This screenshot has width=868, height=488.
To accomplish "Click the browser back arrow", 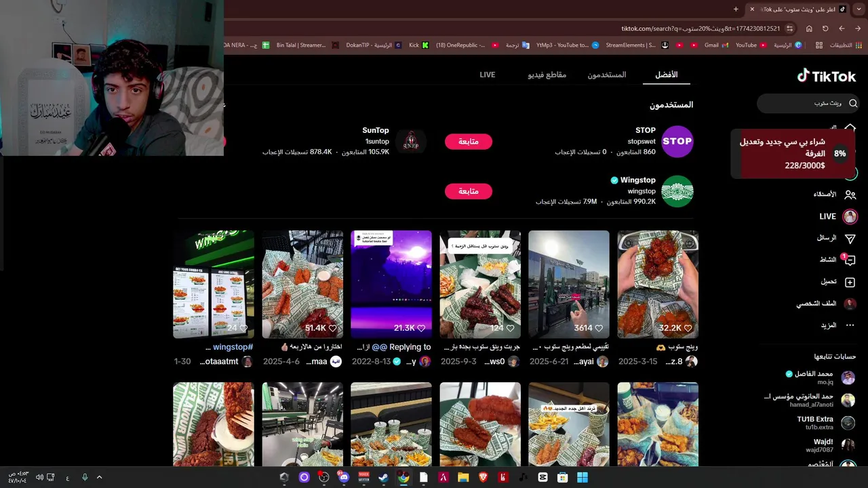I will [x=858, y=28].
